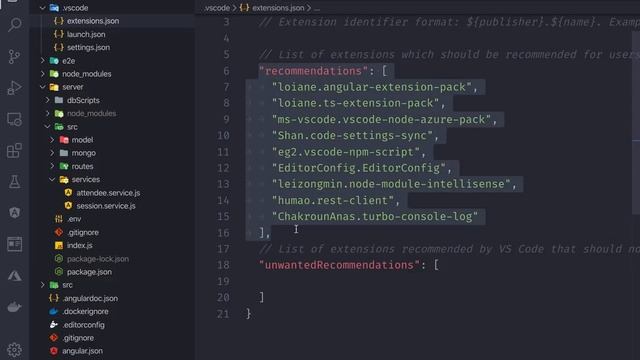This screenshot has height=360, width=640.
Task: Open the Run and Debug view
Action: tap(14, 88)
